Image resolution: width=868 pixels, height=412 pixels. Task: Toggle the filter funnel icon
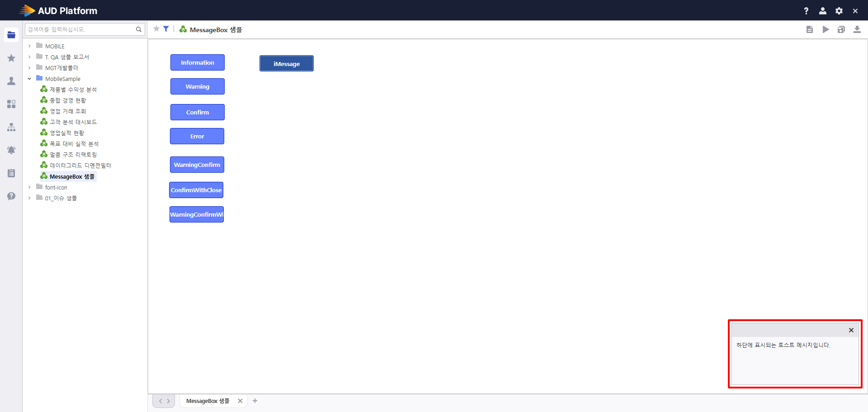[x=166, y=29]
